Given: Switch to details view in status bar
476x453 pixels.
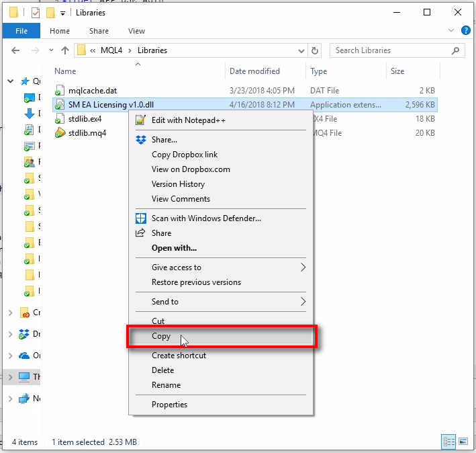Looking at the screenshot, I should [x=448, y=442].
